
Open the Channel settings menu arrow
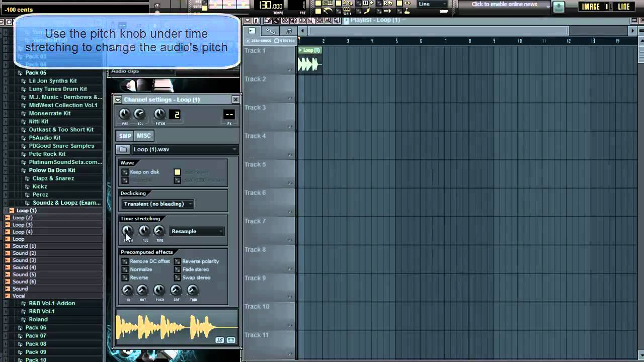click(x=118, y=100)
